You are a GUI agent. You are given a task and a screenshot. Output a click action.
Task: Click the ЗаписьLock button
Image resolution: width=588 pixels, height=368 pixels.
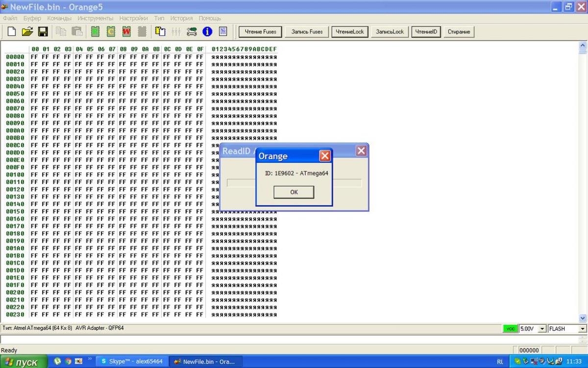click(x=390, y=32)
